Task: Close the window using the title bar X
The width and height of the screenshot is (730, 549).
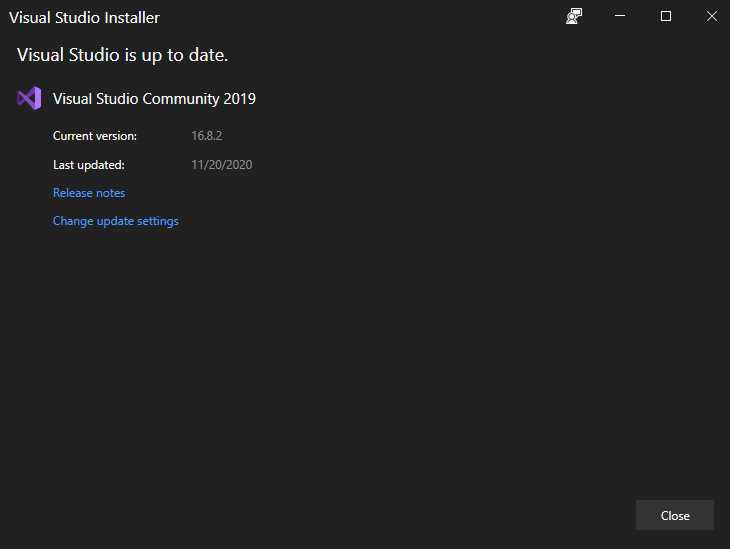Action: pos(711,16)
